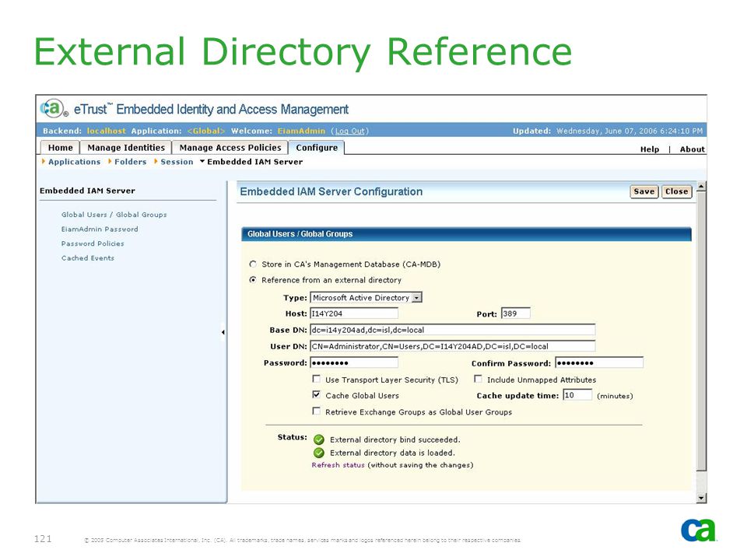Click the CA logo in the header

(54, 109)
